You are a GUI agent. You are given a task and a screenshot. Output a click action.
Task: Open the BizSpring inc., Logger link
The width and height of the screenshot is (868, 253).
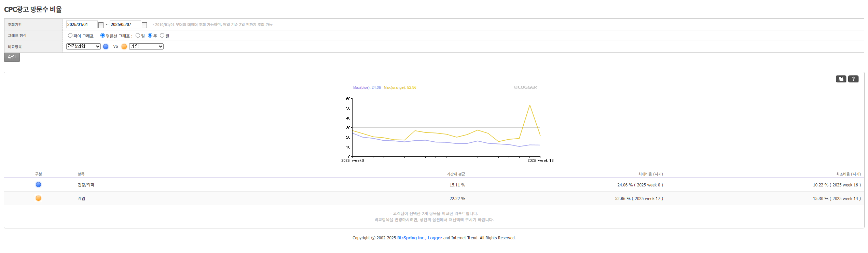[419, 238]
